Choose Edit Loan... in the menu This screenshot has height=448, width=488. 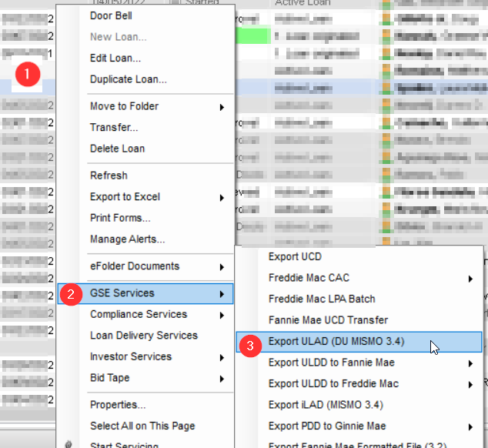pos(145,58)
